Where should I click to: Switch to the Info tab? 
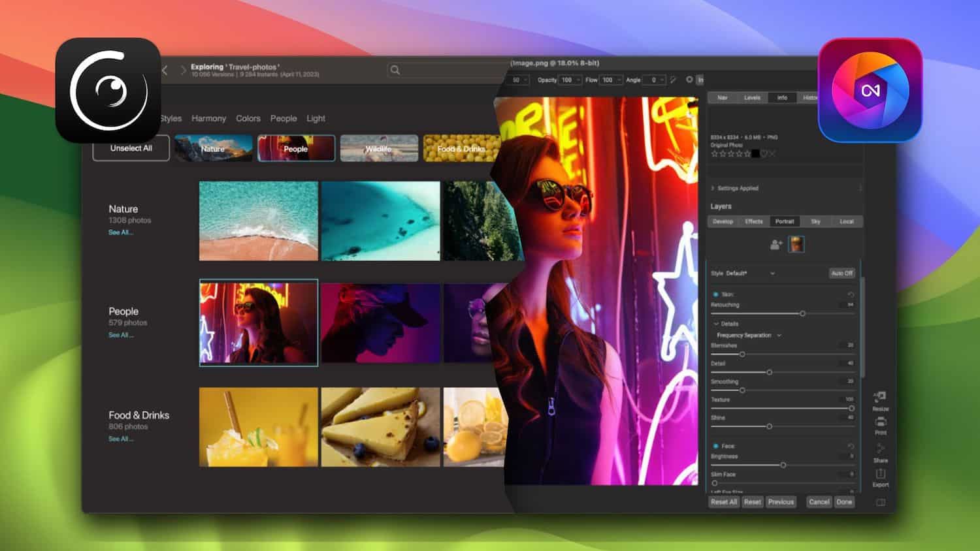[x=782, y=98]
